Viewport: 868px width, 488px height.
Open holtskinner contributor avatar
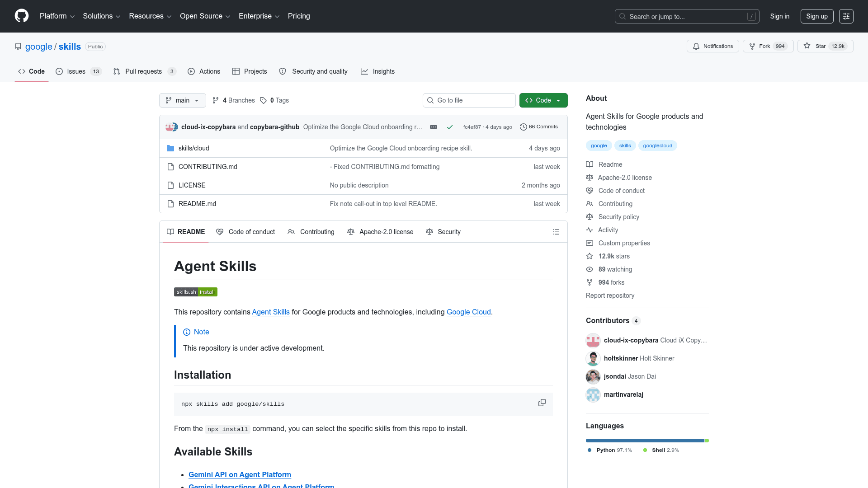[x=593, y=358]
